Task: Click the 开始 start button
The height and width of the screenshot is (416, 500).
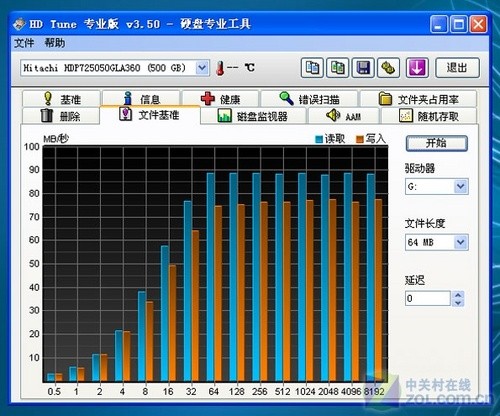Action: click(x=436, y=143)
